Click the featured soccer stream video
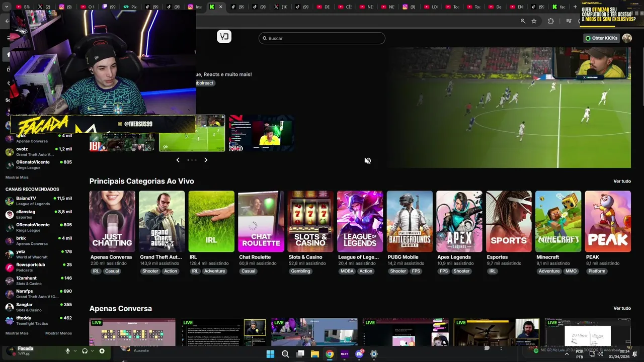 pos(509,108)
